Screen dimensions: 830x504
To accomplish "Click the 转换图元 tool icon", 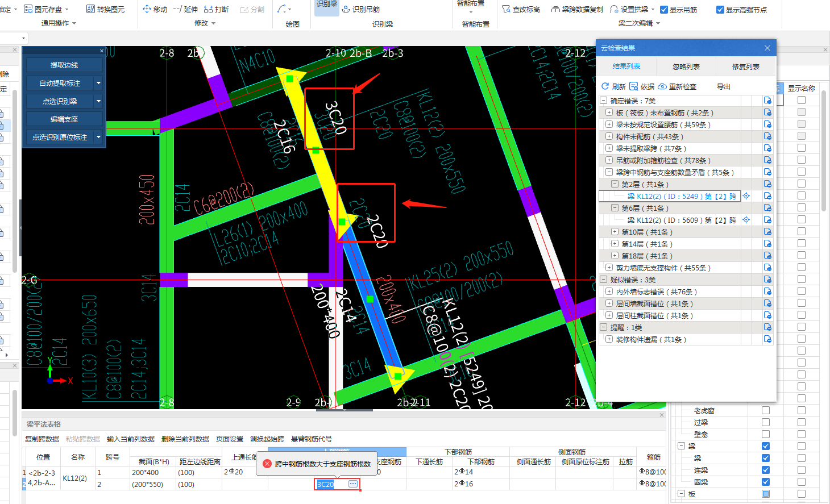I will pyautogui.click(x=90, y=9).
